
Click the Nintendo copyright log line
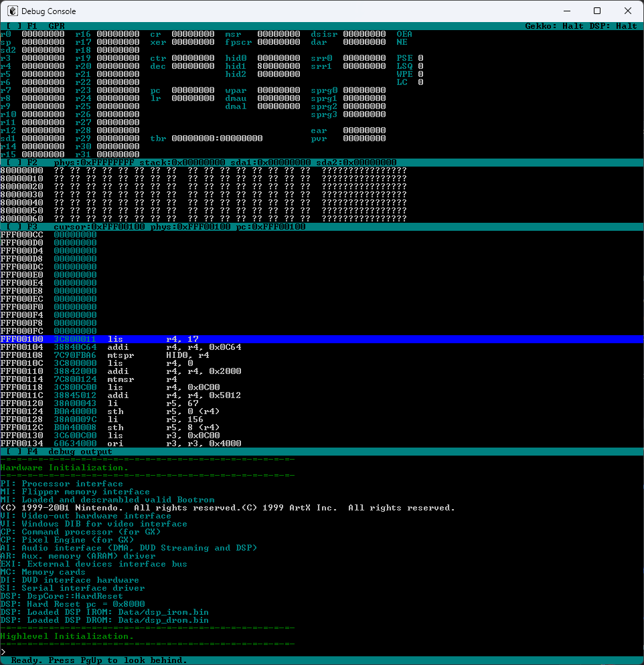(228, 508)
